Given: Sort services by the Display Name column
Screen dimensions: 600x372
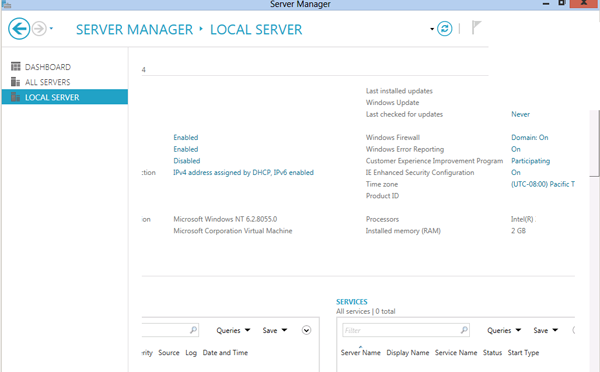Looking at the screenshot, I should [x=408, y=352].
